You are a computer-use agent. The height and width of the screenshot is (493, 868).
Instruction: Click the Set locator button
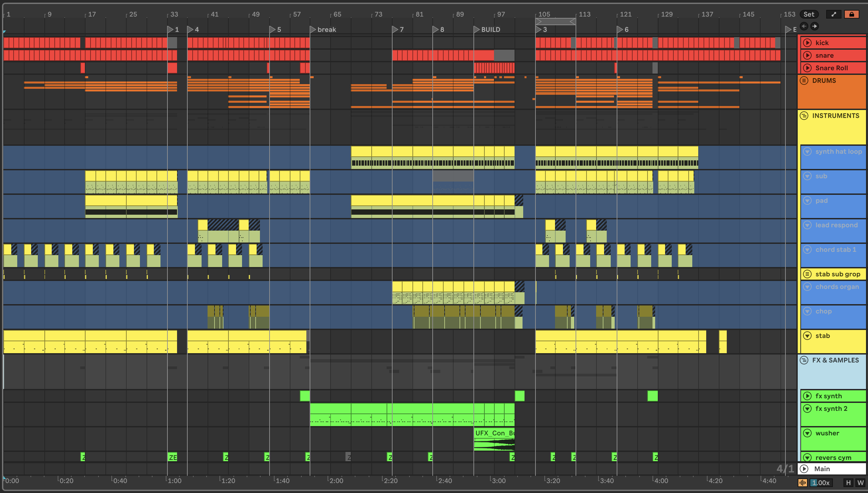(x=809, y=14)
